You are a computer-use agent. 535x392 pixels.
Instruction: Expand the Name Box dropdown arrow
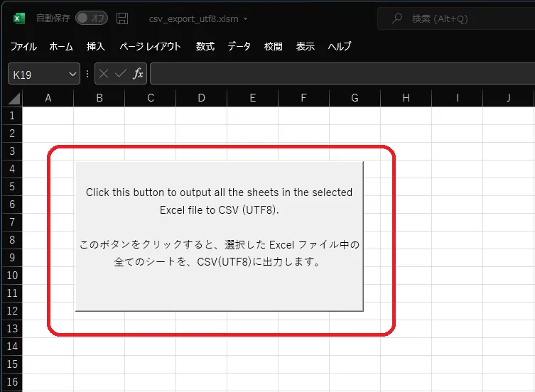(72, 74)
